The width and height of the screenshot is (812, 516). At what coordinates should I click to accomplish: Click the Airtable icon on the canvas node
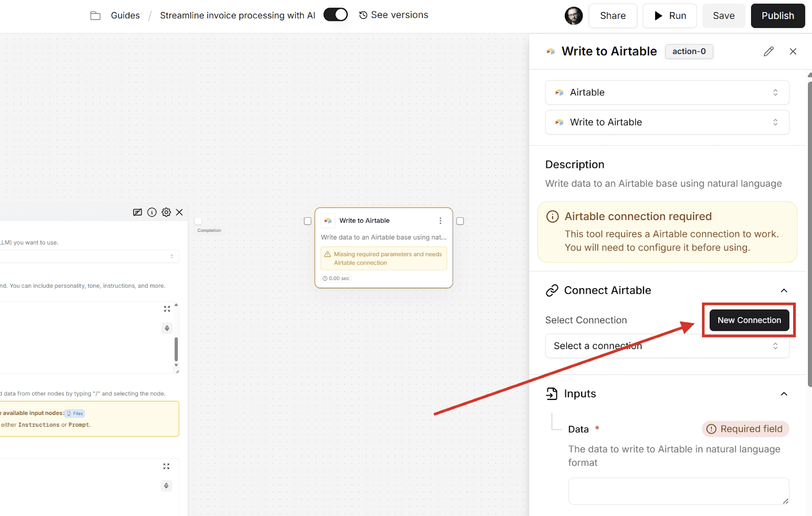click(x=328, y=221)
